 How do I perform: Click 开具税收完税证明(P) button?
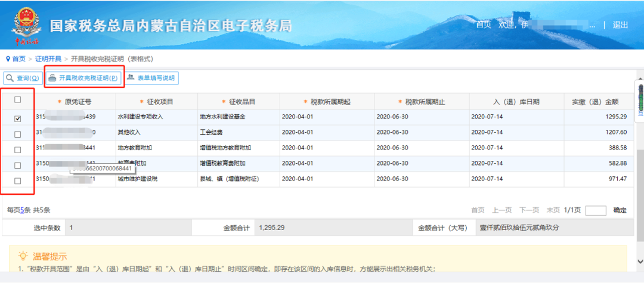point(84,78)
